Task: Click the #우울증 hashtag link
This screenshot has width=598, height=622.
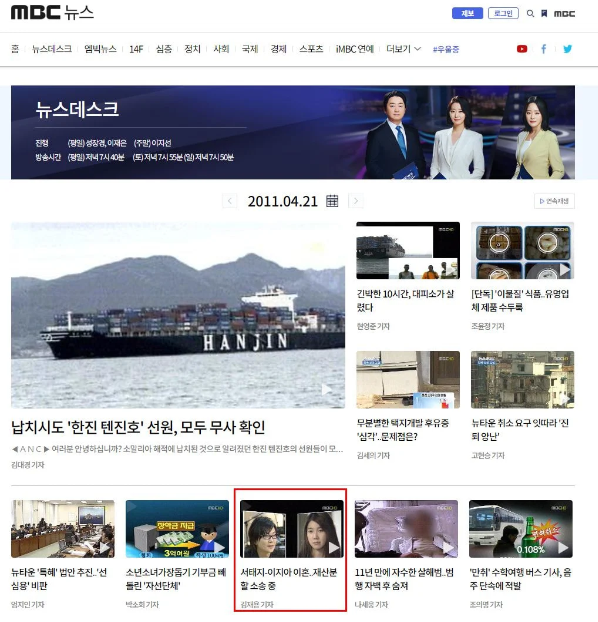Action: (446, 49)
